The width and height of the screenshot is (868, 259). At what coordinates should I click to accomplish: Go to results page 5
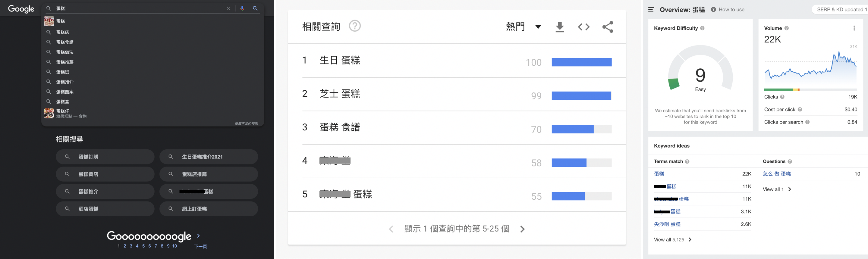[143, 246]
